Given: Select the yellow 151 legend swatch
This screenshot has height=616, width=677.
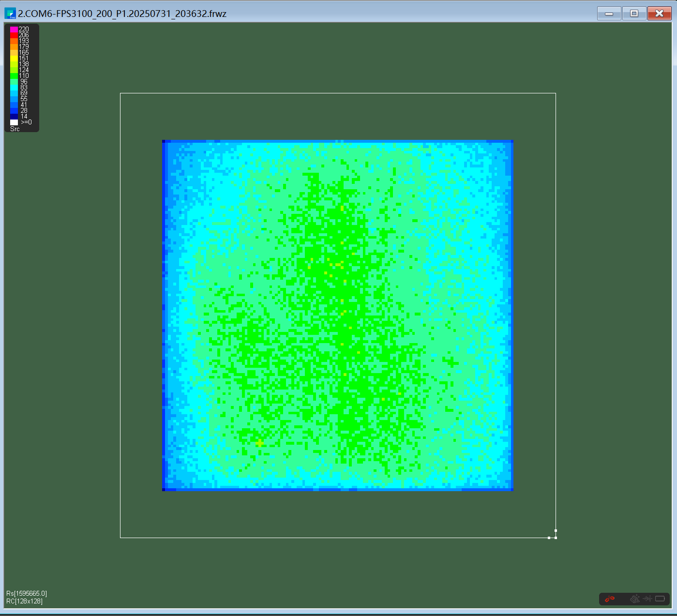Looking at the screenshot, I should [x=14, y=59].
